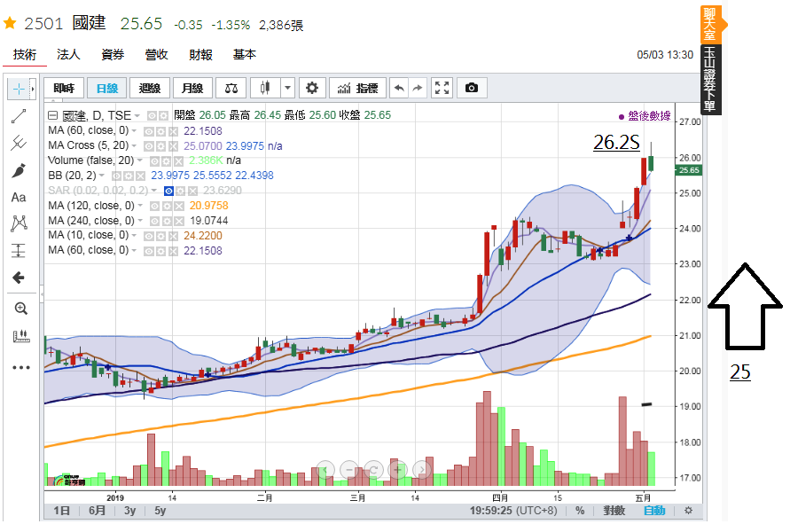Image resolution: width=798 pixels, height=532 pixels.
Task: Switch to the 技術 tab
Action: pyautogui.click(x=25, y=54)
